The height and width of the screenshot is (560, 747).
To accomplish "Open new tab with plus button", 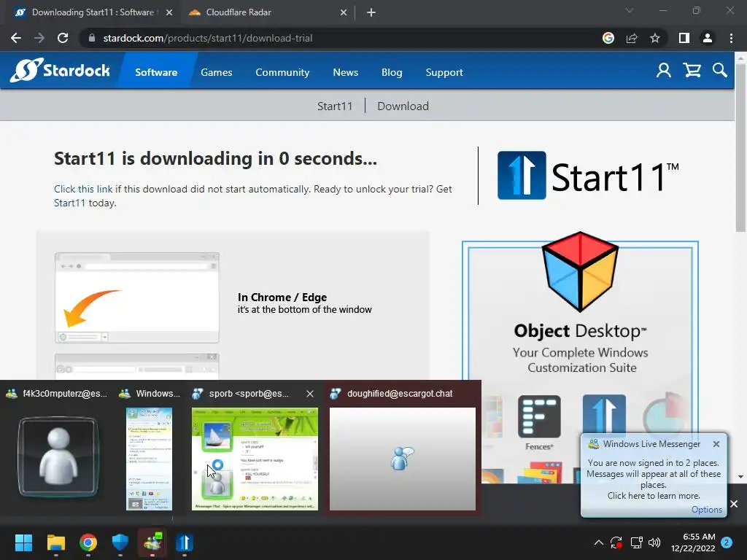I will click(x=371, y=12).
